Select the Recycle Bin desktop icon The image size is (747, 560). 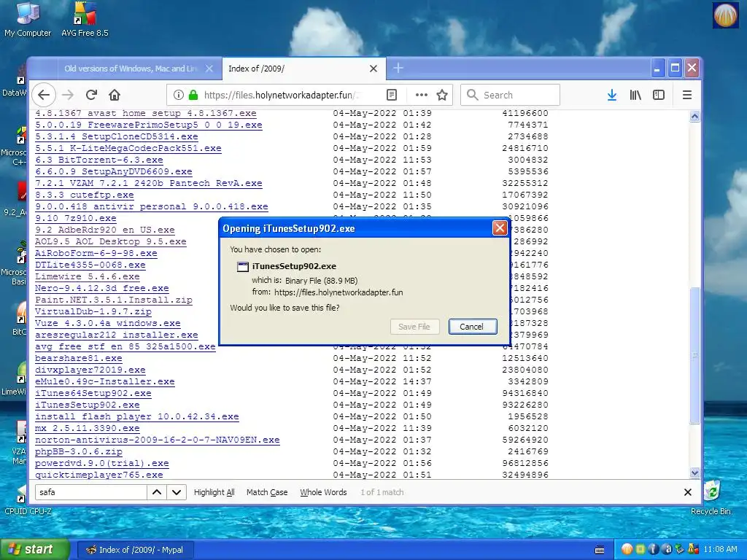[x=711, y=498]
